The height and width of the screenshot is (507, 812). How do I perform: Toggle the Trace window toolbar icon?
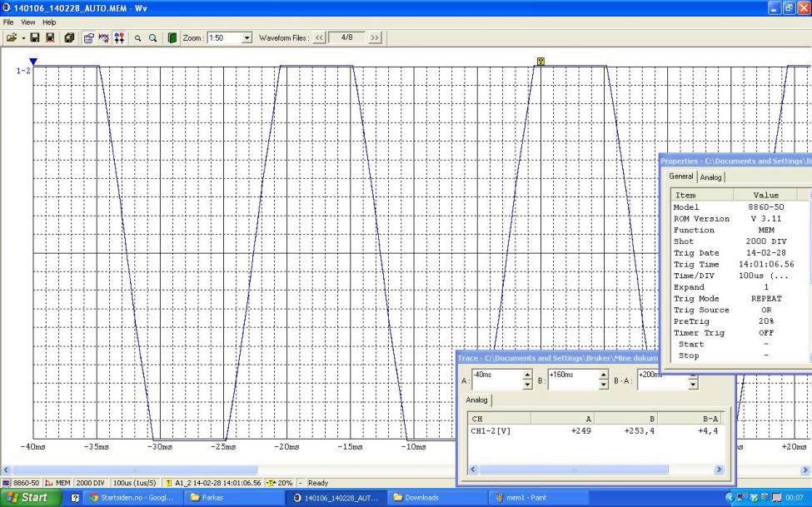(x=104, y=38)
